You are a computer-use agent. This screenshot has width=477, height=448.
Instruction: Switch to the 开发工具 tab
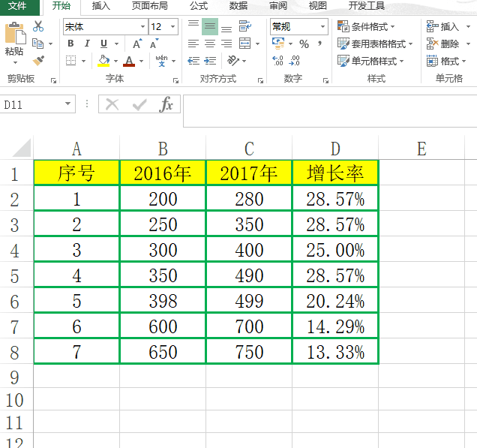pos(367,6)
